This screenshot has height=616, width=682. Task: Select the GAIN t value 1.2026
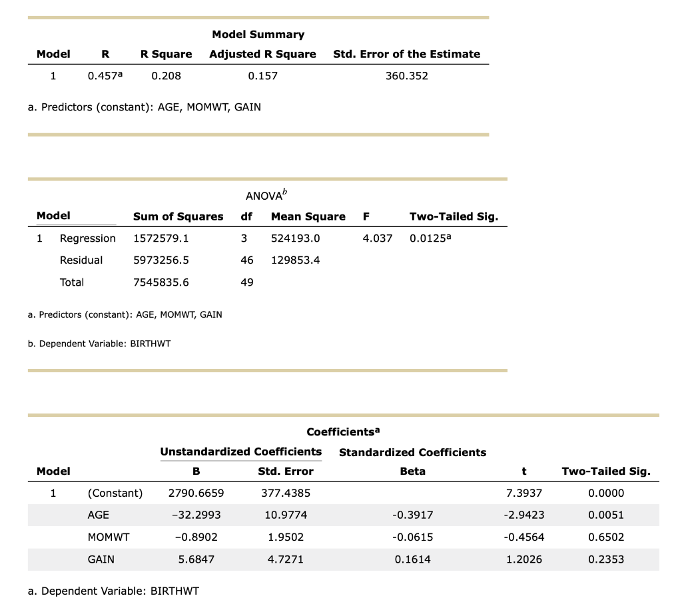pos(523,559)
